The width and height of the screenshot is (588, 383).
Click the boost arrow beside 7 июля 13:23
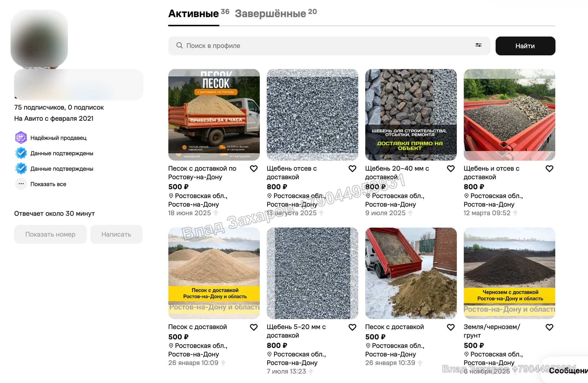tap(311, 371)
